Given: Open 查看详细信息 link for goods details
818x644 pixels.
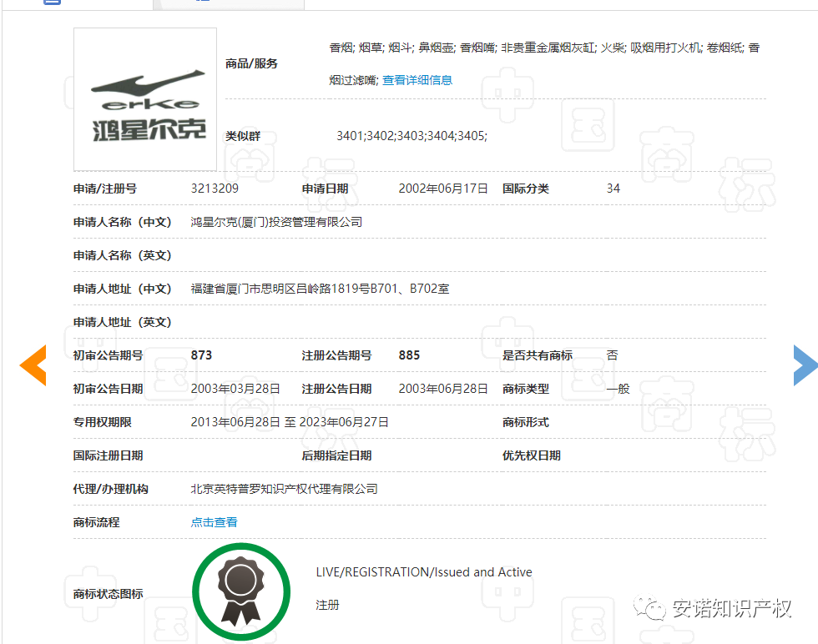Looking at the screenshot, I should point(417,80).
